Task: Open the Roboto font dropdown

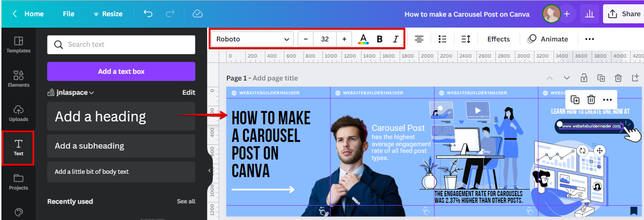Action: pos(252,39)
